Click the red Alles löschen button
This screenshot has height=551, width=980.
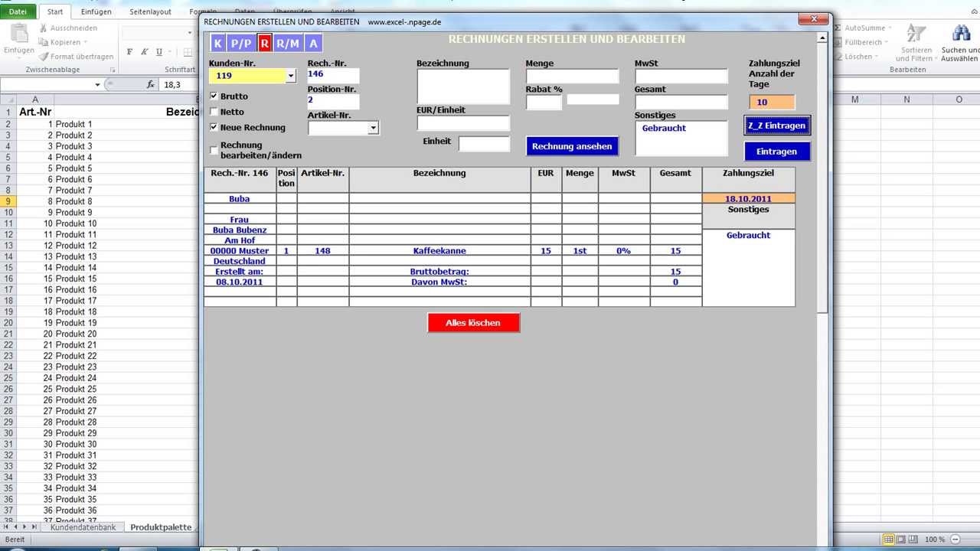[473, 323]
